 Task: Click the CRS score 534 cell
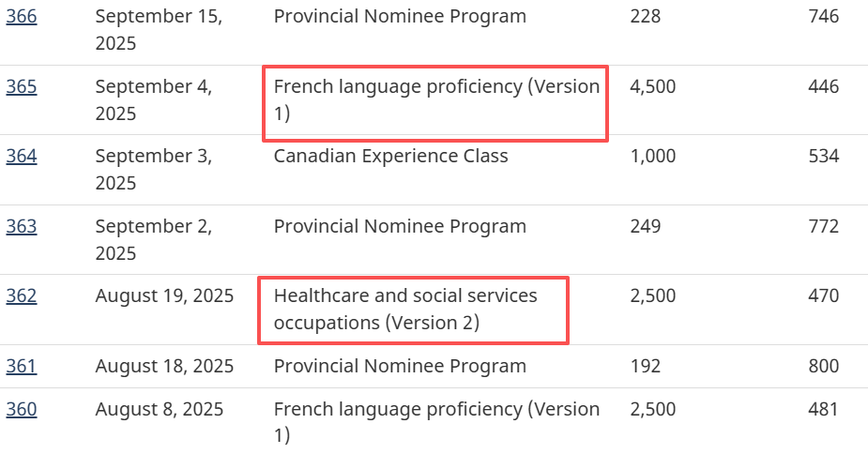click(x=824, y=157)
